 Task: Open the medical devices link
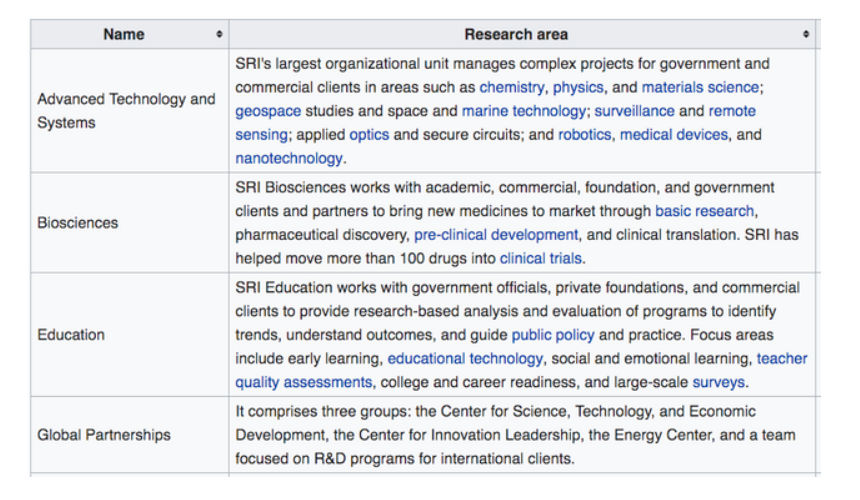(x=674, y=134)
